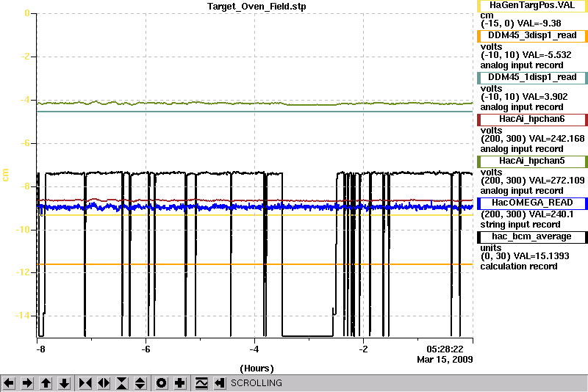Select the DDM45_3disp1_read legend curve button
Image resolution: width=588 pixels, height=392 pixels.
point(532,35)
